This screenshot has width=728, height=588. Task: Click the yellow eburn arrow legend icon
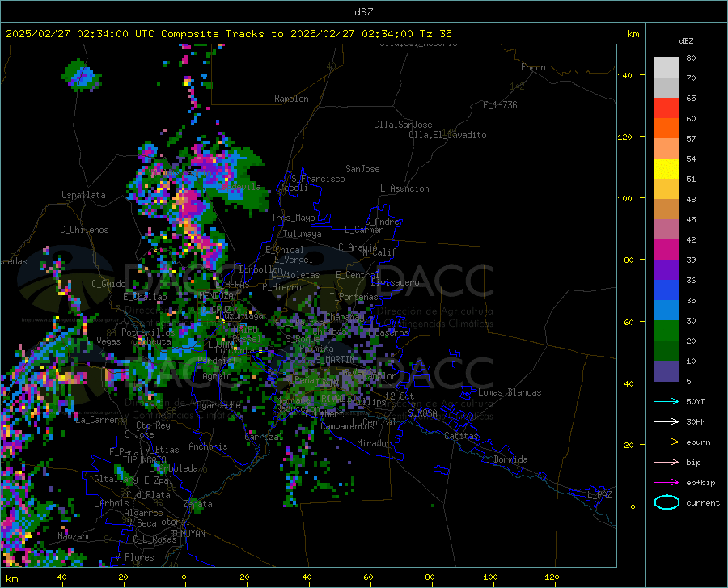tap(667, 442)
